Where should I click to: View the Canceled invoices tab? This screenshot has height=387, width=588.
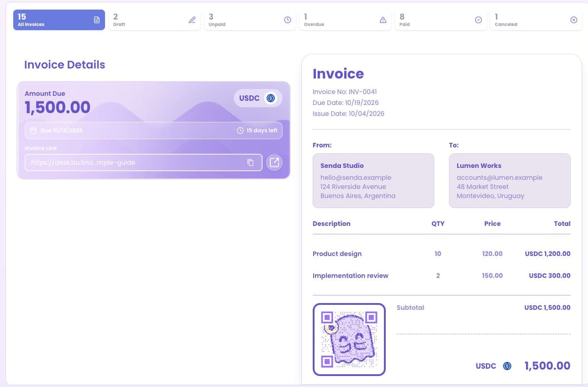coord(536,20)
